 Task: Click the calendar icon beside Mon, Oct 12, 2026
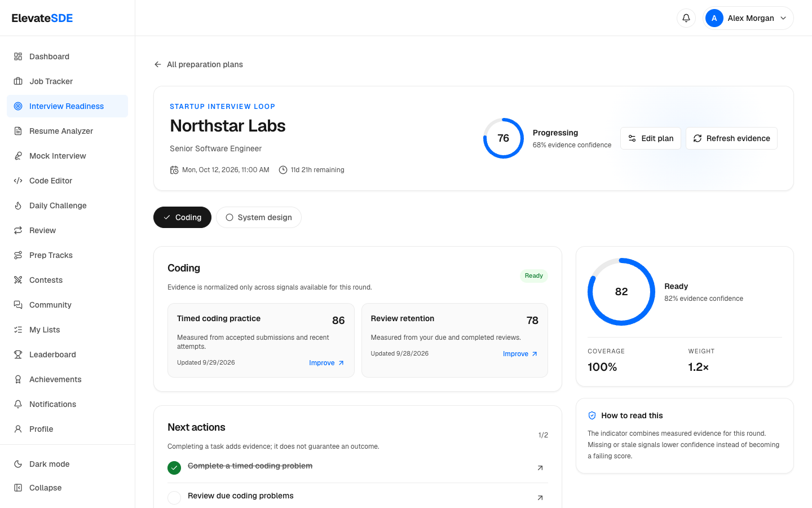(174, 170)
